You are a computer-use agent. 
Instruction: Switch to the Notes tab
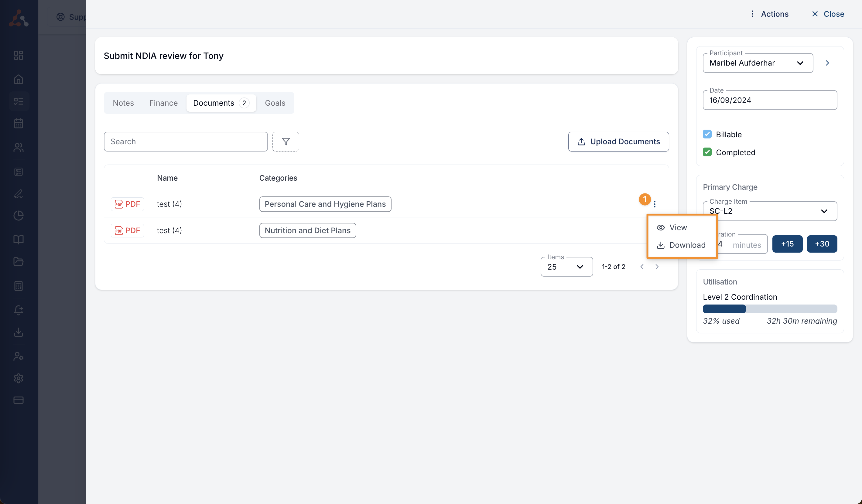coord(123,103)
